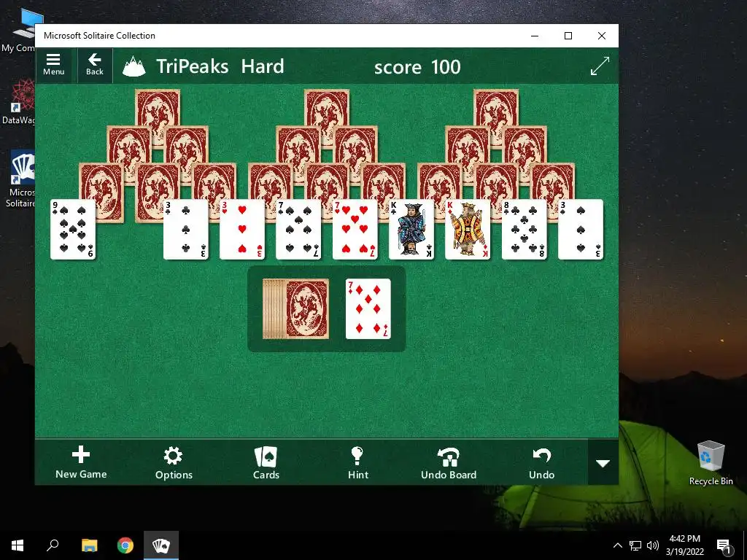This screenshot has height=560, width=747.
Task: Toggle fullscreen with the diagonal arrows icon
Action: point(600,66)
